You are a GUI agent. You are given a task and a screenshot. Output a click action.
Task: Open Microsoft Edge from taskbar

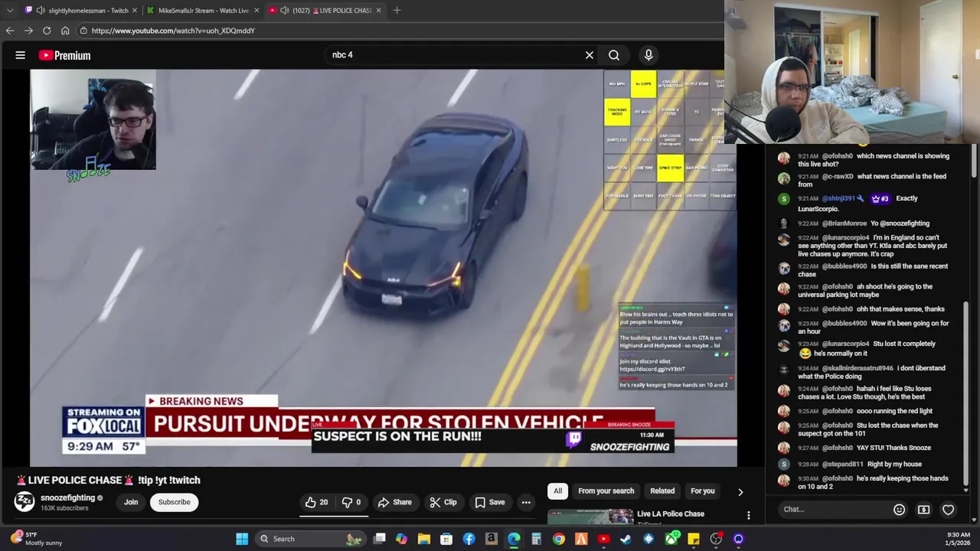(x=514, y=539)
